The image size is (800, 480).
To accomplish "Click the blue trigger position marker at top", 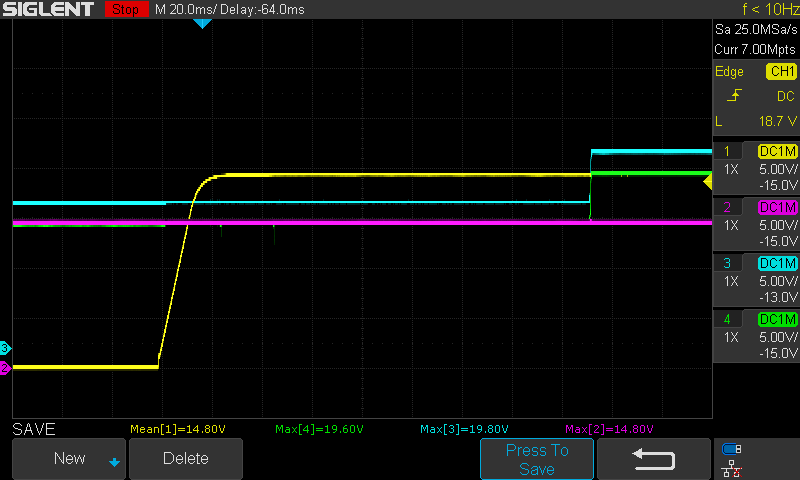I will (x=203, y=23).
